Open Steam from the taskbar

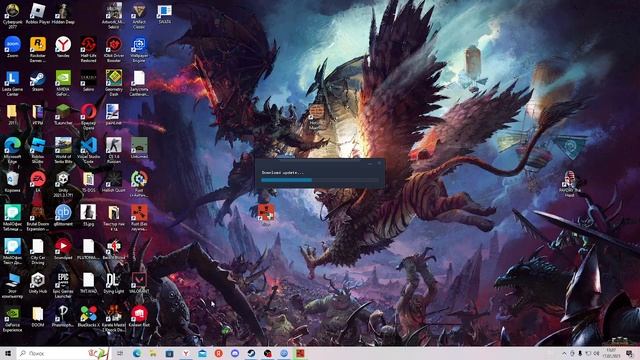tap(251, 353)
